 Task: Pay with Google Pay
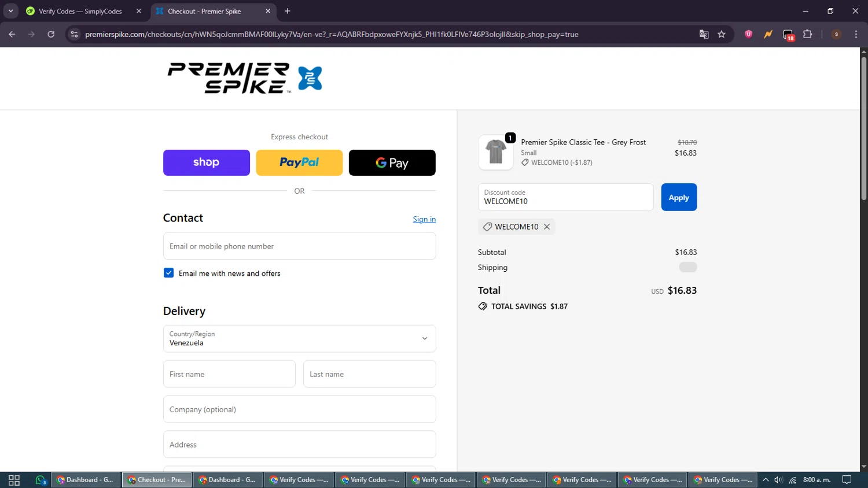pos(392,162)
